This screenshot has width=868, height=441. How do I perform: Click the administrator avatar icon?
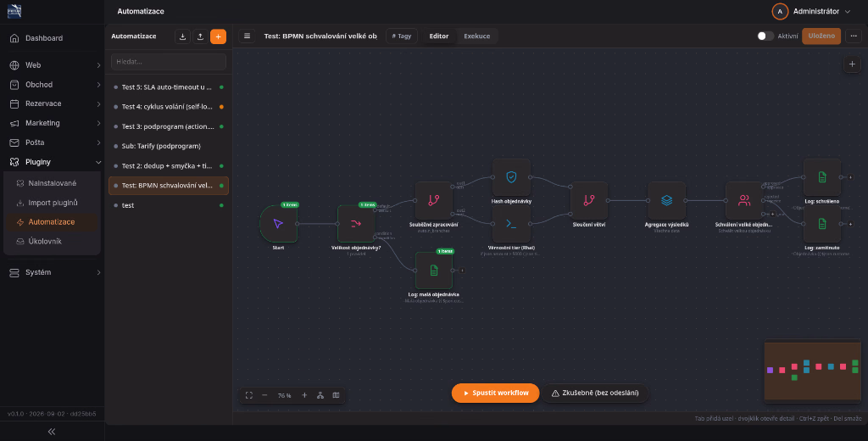pyautogui.click(x=780, y=11)
